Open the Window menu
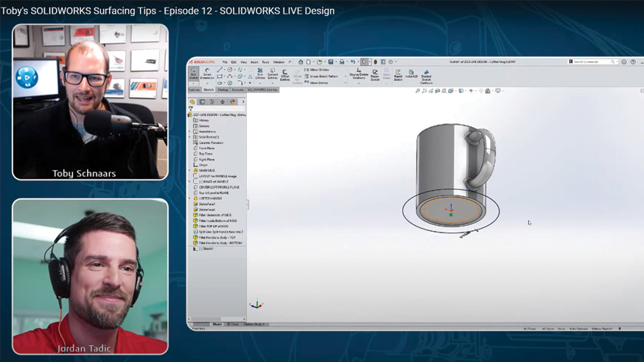Image resolution: width=644 pixels, height=362 pixels. coord(279,62)
